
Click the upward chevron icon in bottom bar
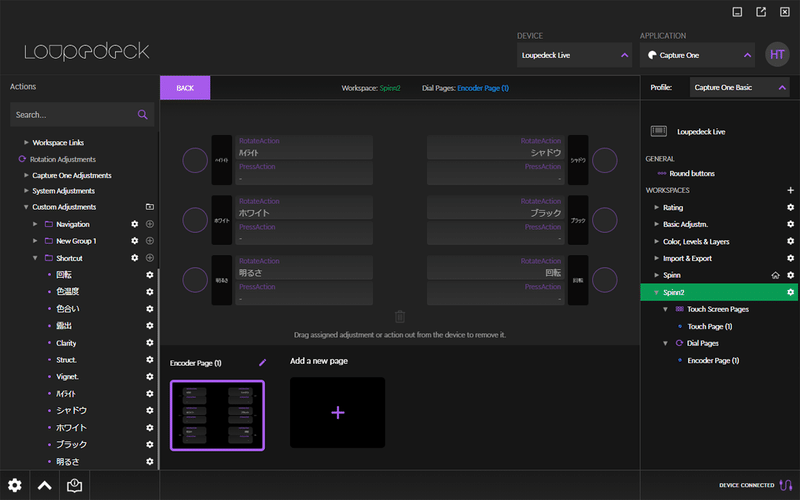[45, 485]
